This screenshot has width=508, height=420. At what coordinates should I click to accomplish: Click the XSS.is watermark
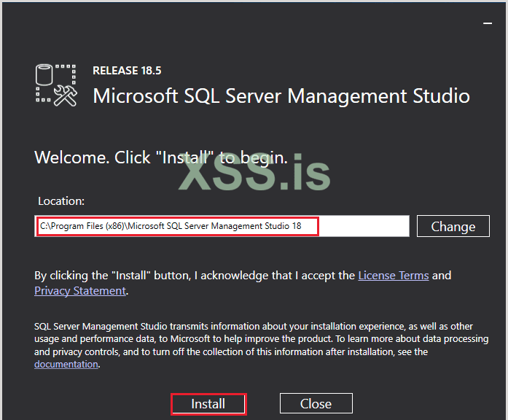point(254,175)
